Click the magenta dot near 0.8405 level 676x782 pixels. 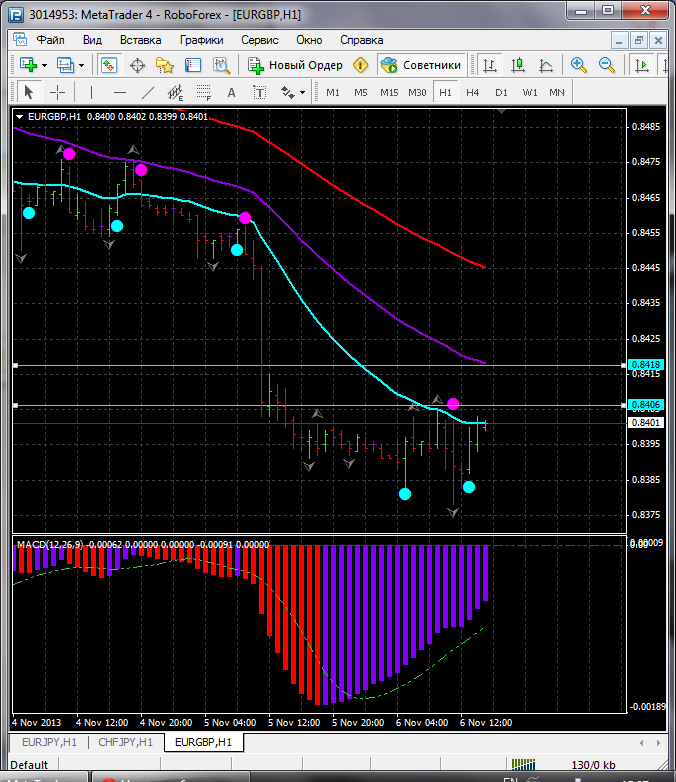[x=453, y=403]
